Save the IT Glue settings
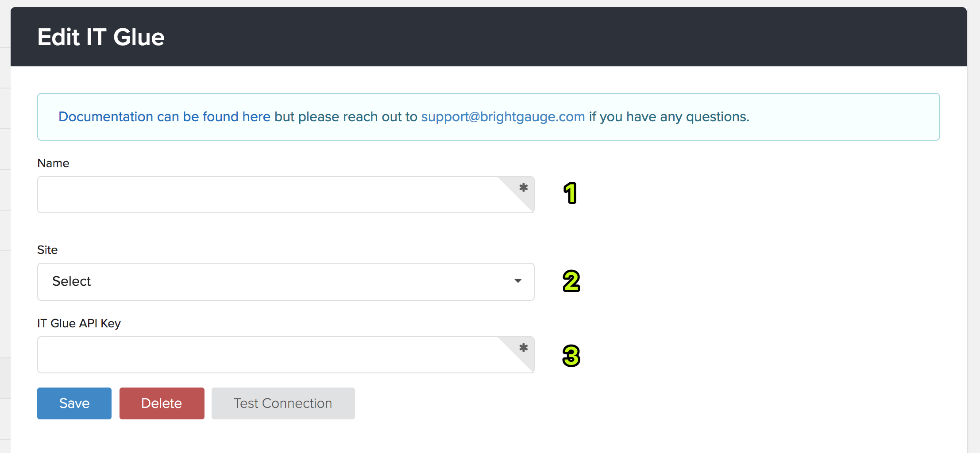Screen dimensions: 980x453 tap(74, 403)
